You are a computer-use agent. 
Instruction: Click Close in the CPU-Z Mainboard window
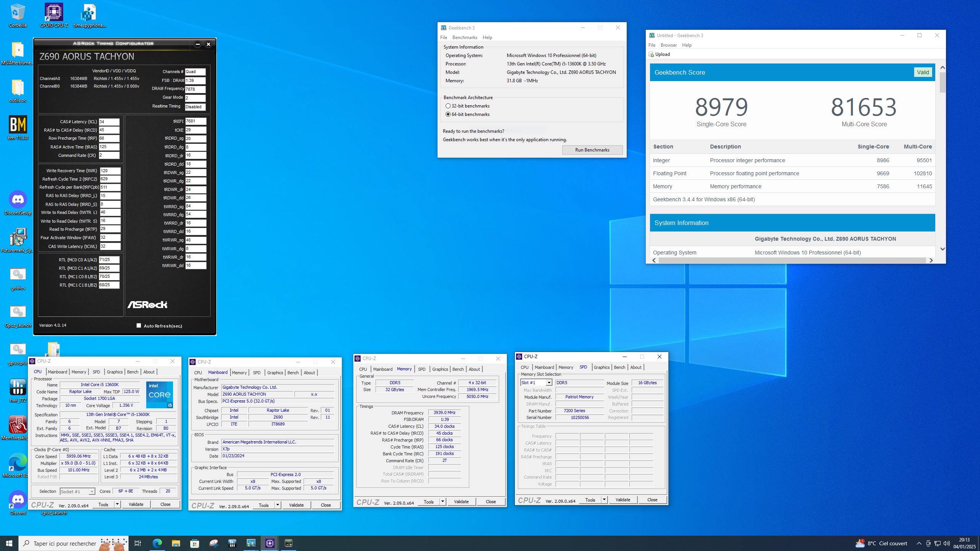tap(326, 505)
